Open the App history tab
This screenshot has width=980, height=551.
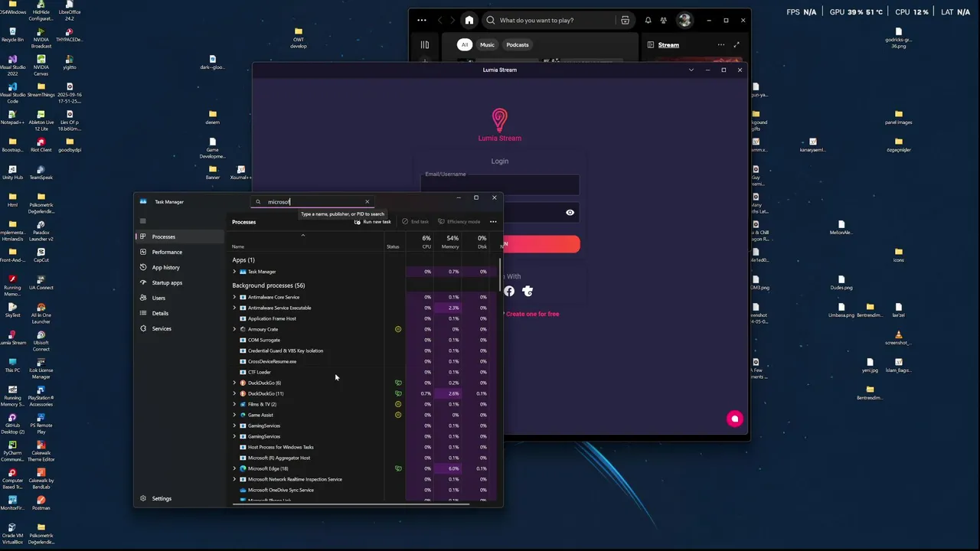[x=180, y=267]
